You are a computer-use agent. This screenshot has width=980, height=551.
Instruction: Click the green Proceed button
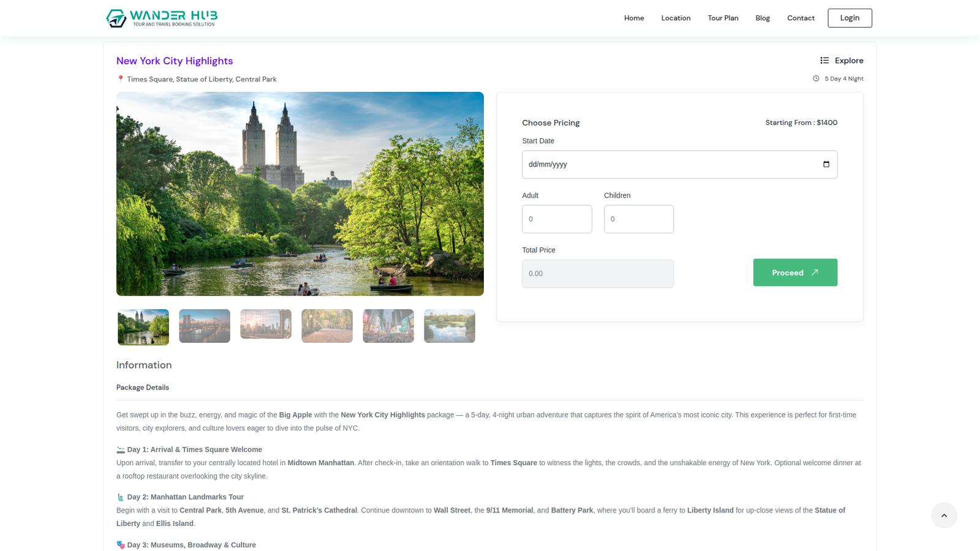(794, 272)
